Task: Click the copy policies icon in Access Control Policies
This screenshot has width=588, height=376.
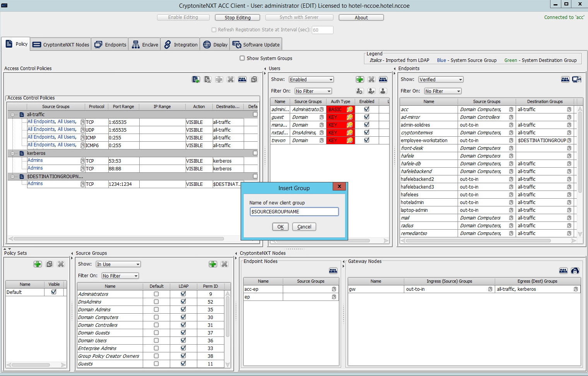Action: click(254, 79)
